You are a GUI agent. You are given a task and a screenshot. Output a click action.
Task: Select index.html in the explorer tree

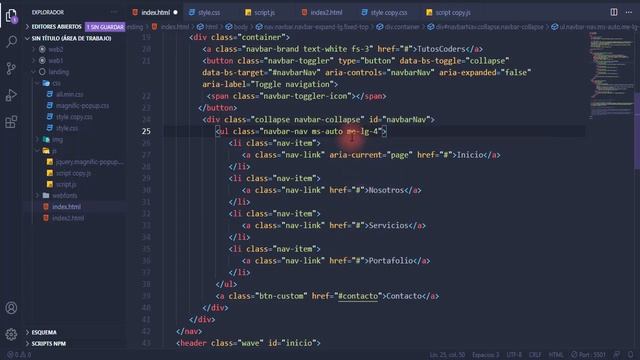pyautogui.click(x=67, y=207)
